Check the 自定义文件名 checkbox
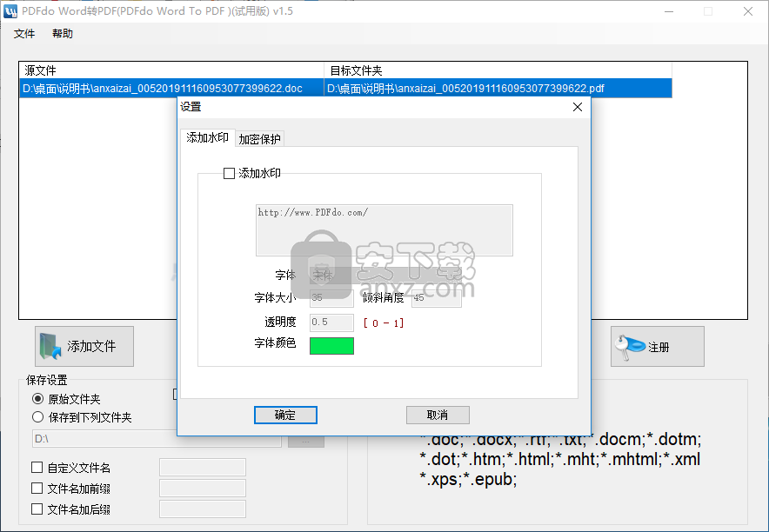 pos(37,468)
